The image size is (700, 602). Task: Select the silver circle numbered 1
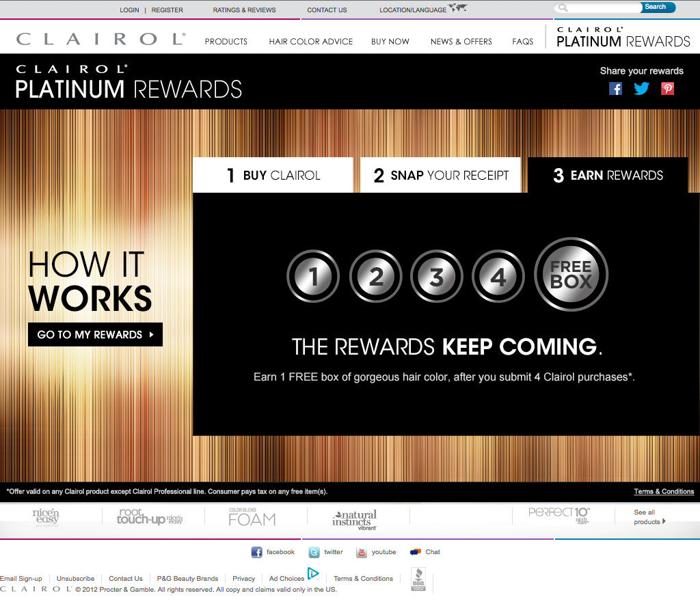[x=313, y=276]
